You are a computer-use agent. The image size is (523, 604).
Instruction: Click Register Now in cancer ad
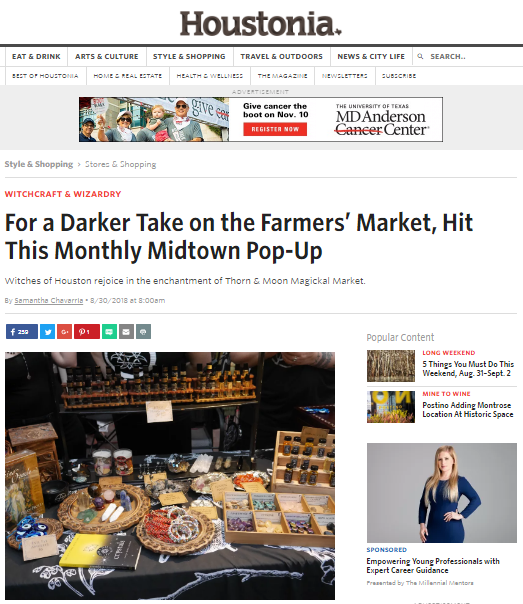coord(275,129)
